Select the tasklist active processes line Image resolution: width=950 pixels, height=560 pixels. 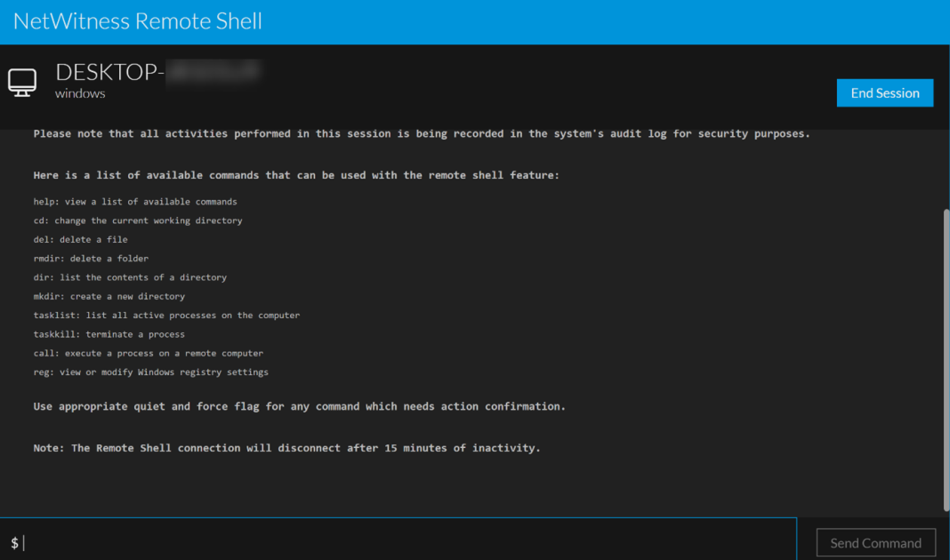coord(167,315)
